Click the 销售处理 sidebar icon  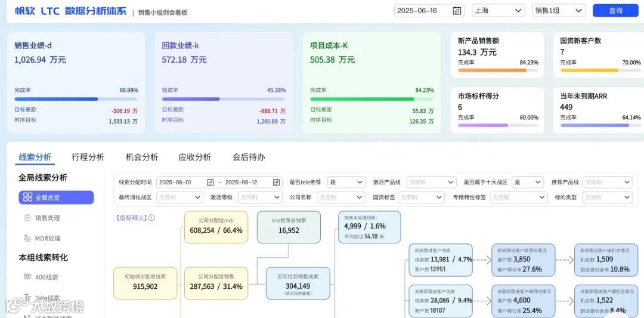tap(27, 218)
